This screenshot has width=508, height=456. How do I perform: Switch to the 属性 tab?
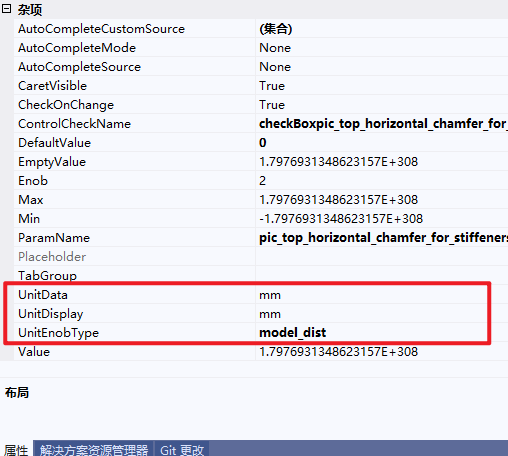click(16, 449)
